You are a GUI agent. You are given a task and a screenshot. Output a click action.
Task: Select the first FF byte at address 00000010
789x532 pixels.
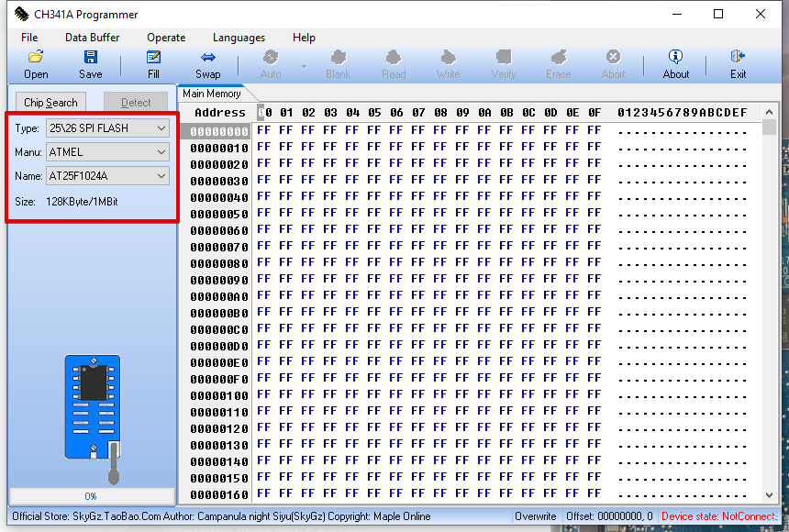(263, 147)
